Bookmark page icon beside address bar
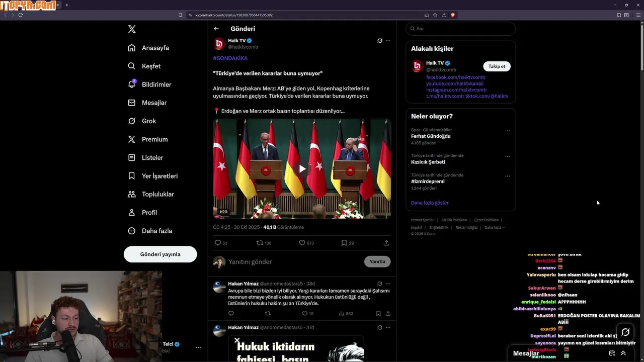 181,15
